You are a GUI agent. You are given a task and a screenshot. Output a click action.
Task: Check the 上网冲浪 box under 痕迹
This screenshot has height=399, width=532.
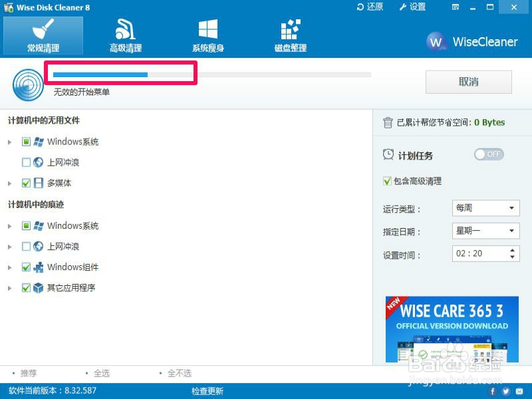pos(26,246)
